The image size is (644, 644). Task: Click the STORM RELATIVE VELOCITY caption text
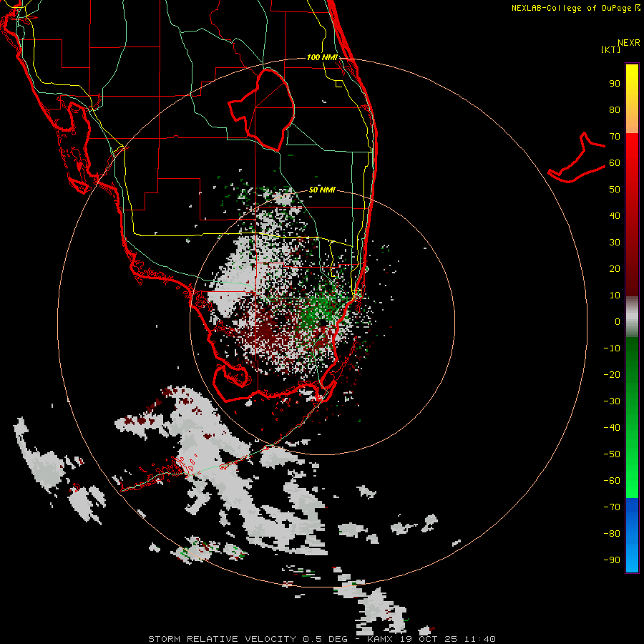pyautogui.click(x=222, y=639)
